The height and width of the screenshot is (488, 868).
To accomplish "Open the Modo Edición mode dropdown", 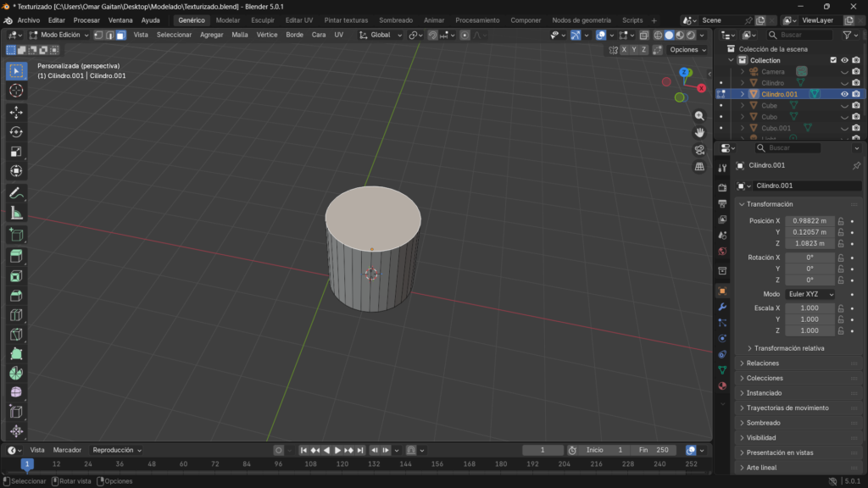I will [58, 35].
